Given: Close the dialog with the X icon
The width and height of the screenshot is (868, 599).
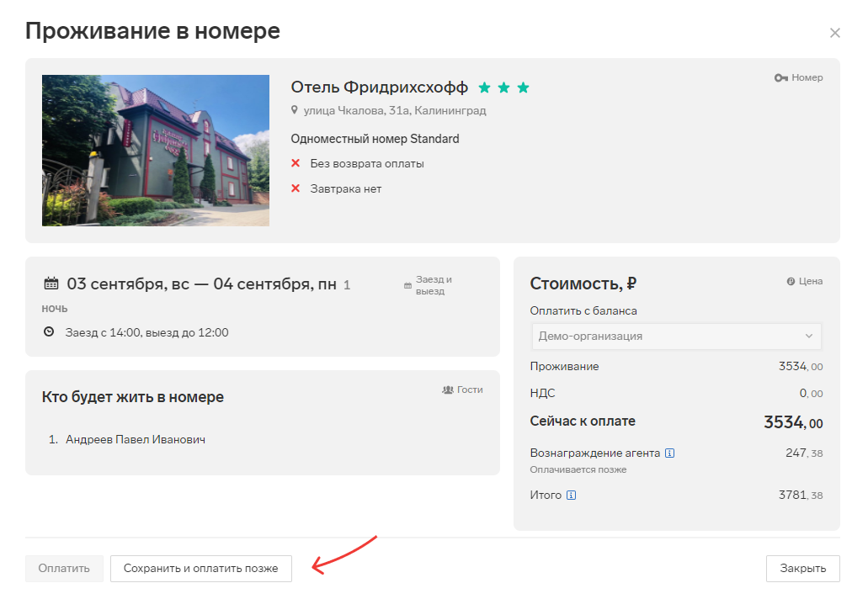Looking at the screenshot, I should pos(835,33).
